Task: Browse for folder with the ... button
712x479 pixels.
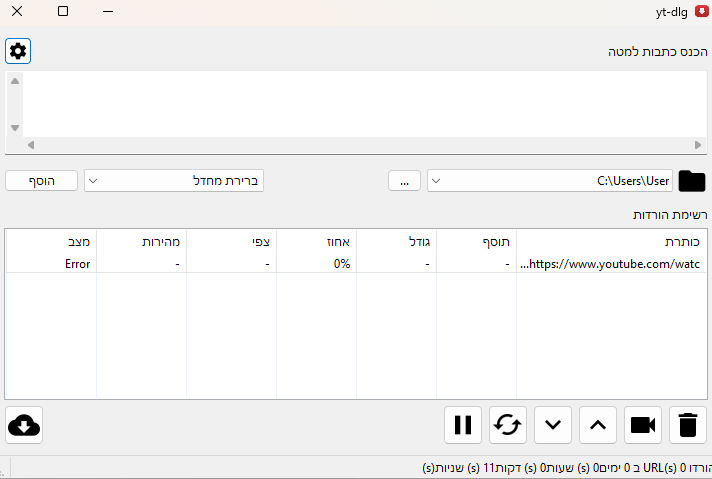Action: click(x=404, y=181)
